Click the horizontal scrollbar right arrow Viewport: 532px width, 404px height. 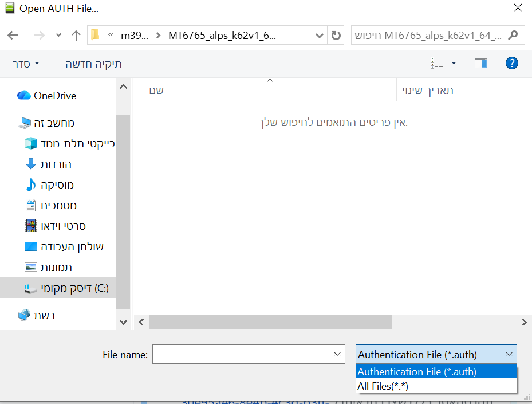coord(524,323)
